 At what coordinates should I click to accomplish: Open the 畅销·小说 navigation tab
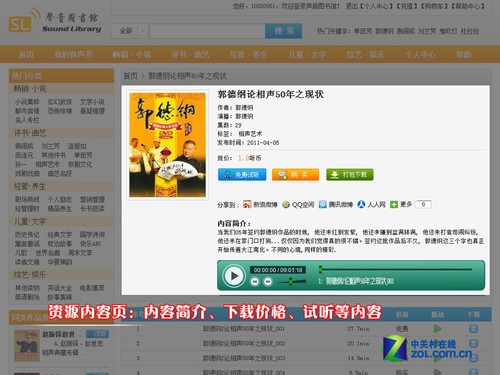click(x=132, y=54)
